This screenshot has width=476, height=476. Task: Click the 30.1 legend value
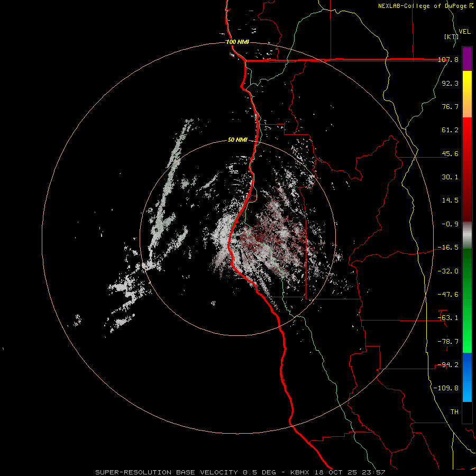450,177
